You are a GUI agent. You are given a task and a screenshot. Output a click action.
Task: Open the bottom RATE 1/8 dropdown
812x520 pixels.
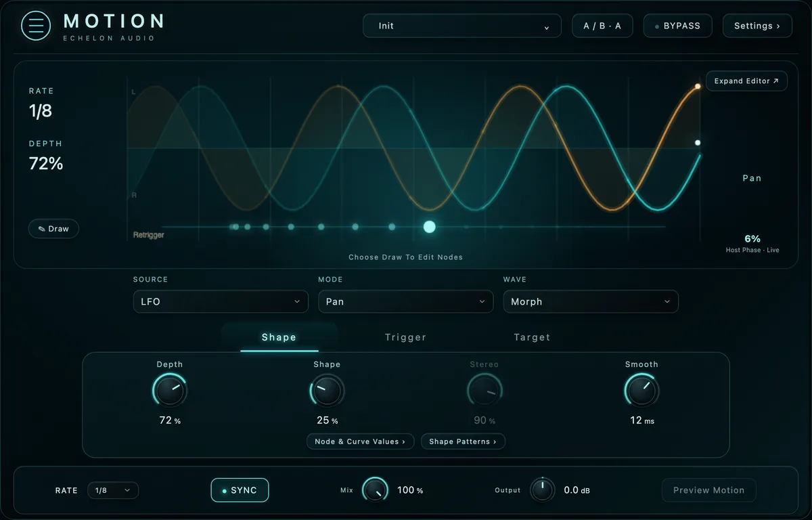pyautogui.click(x=113, y=490)
